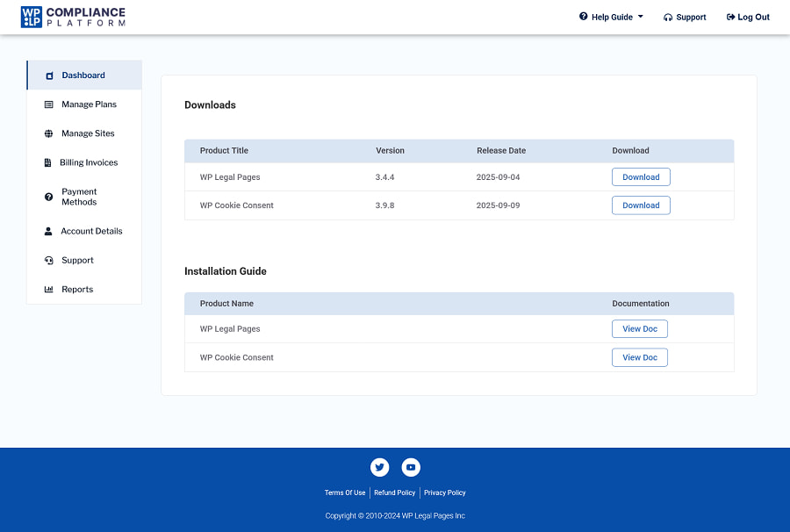Click the Documentation column header
790x532 pixels.
641,304
